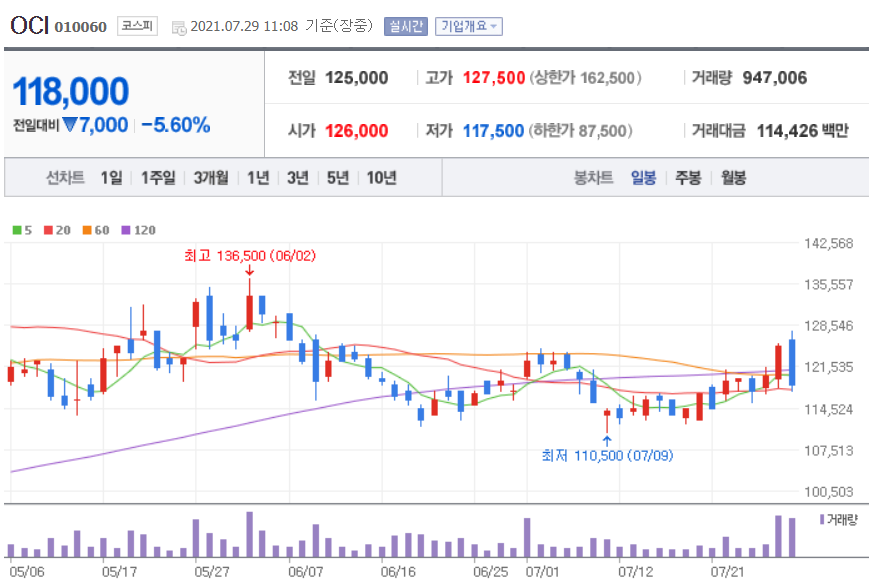Click the 135,557 price axis label
Image resolution: width=869 pixels, height=586 pixels.
pyautogui.click(x=829, y=284)
